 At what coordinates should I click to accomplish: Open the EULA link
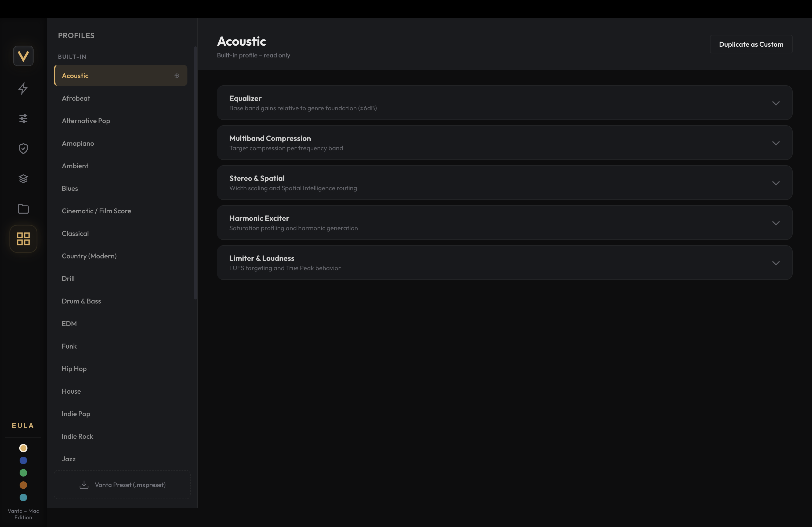[x=23, y=425]
